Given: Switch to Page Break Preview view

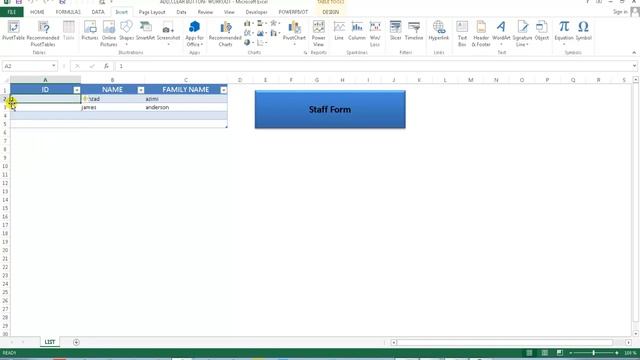Looking at the screenshot, I should pos(560,353).
